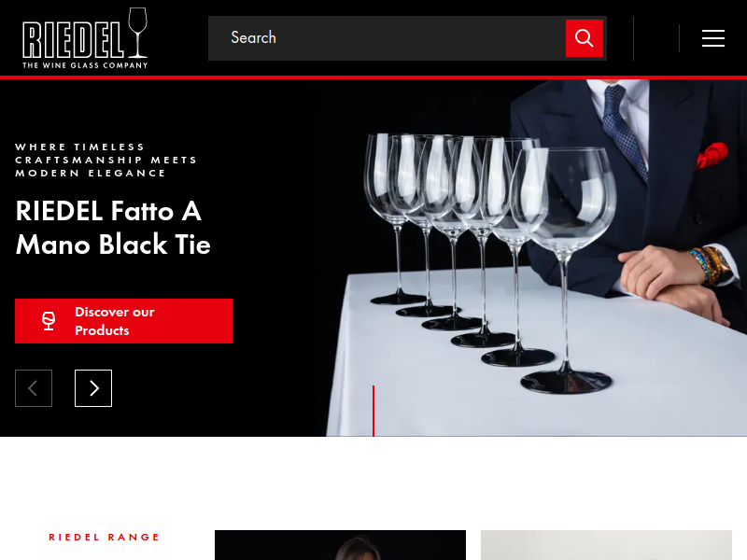Click 'Where timeless craftsmanship meets modern elegance' tagline
The image size is (747, 560).
tap(106, 160)
